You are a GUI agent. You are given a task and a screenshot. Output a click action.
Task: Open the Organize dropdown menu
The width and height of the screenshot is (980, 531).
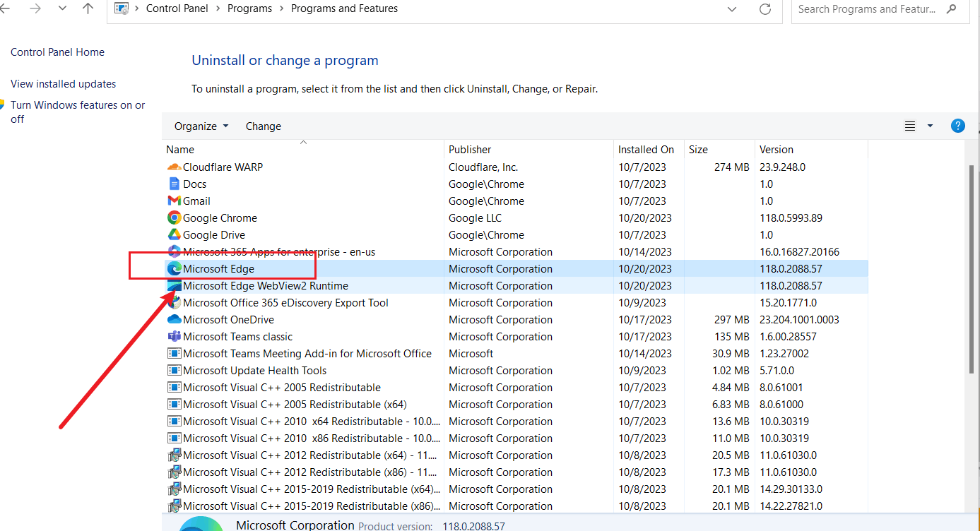[x=201, y=126]
